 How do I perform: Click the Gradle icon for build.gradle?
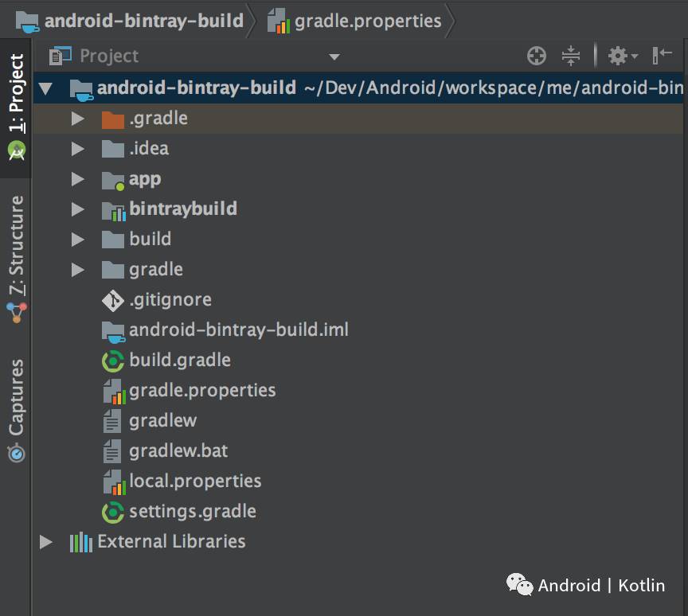pyautogui.click(x=113, y=361)
